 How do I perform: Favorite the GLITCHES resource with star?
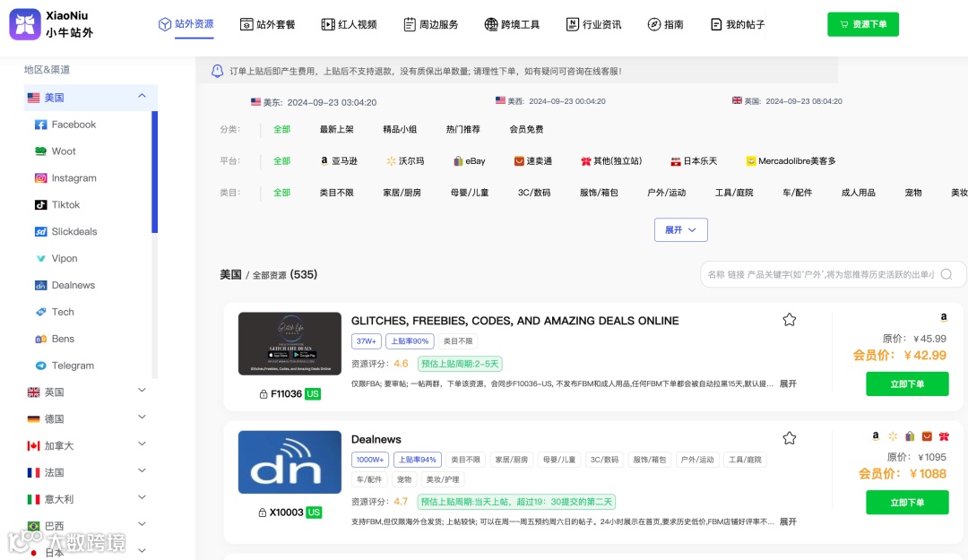click(789, 320)
